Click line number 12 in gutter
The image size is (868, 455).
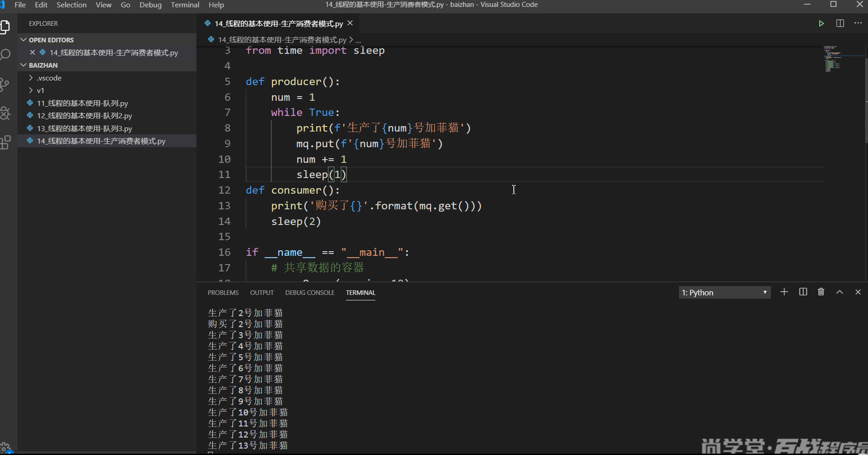(x=224, y=190)
